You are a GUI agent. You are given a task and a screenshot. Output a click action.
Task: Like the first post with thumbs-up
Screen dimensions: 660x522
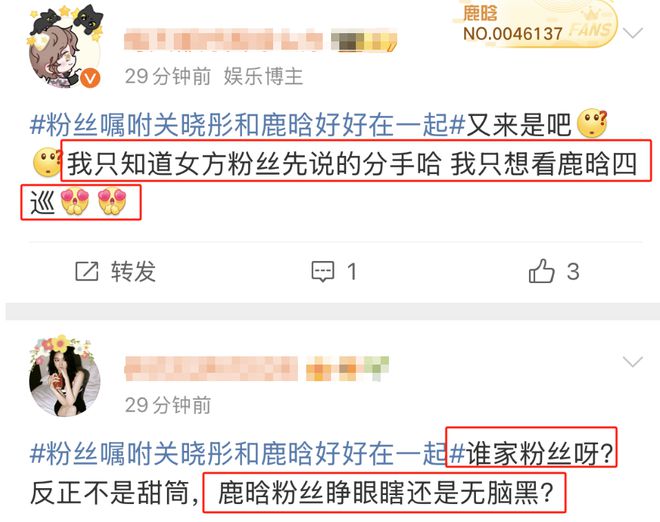541,271
